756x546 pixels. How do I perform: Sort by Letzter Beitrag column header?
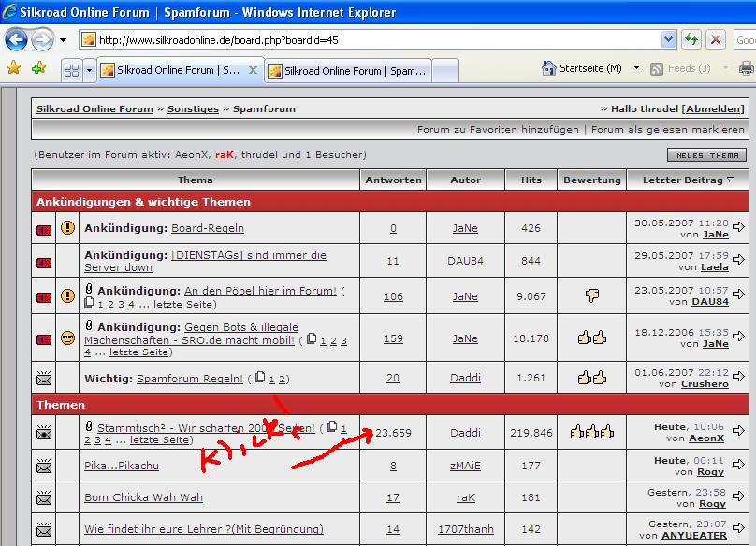pos(682,180)
